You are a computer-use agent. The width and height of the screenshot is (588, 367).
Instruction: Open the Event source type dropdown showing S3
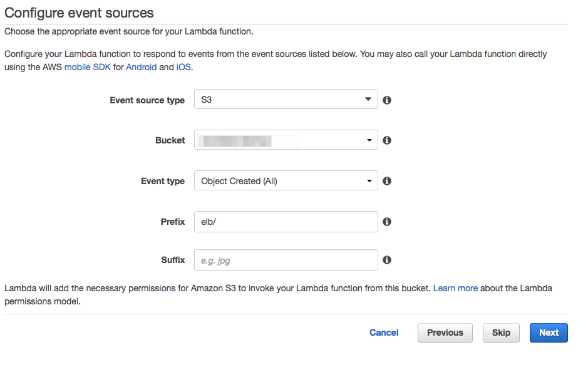tap(286, 100)
